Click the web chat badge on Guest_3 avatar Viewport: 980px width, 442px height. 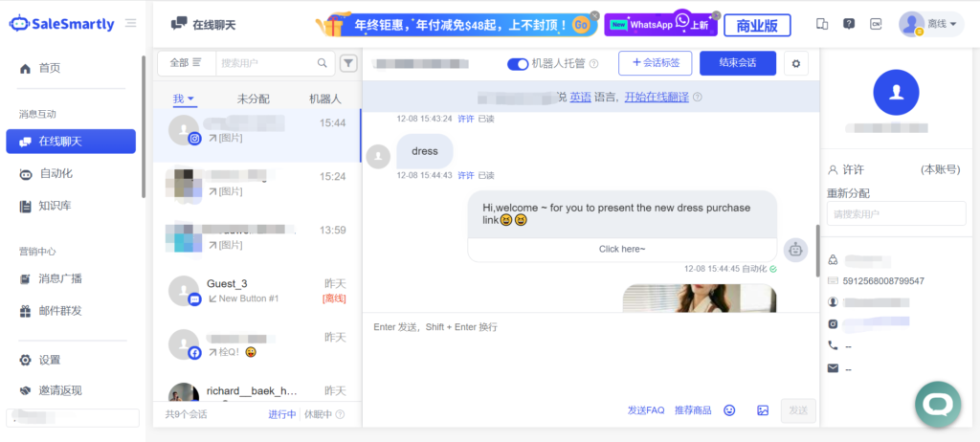pos(195,300)
